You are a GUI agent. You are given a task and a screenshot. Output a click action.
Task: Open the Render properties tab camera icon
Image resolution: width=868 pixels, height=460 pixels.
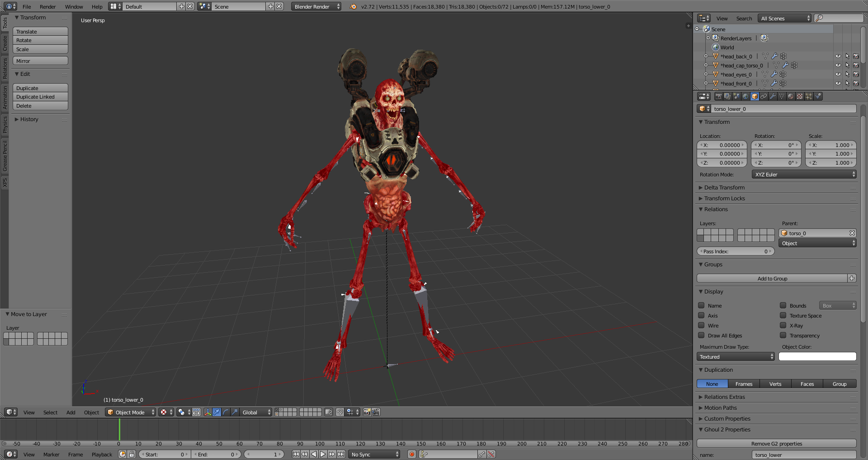point(718,96)
